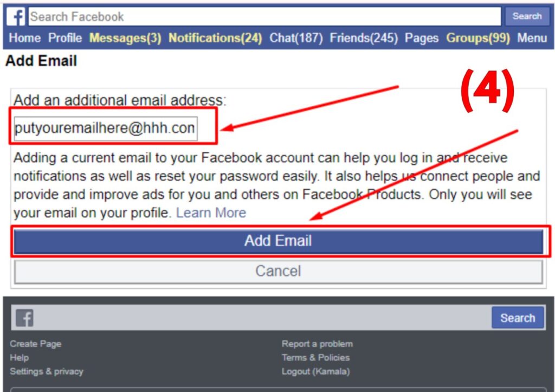The image size is (555, 392).
Task: View Notifications(24) in navigation bar
Action: [x=215, y=38]
